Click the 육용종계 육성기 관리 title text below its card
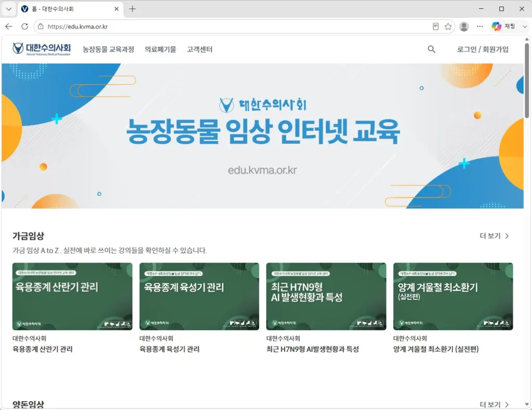532x410 pixels. (169, 349)
